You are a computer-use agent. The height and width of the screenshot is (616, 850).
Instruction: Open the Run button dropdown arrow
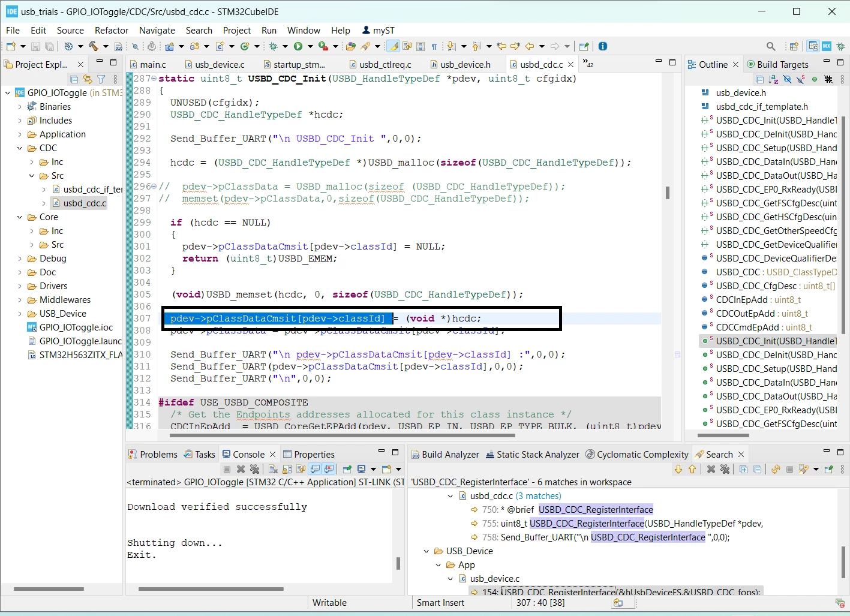[310, 46]
